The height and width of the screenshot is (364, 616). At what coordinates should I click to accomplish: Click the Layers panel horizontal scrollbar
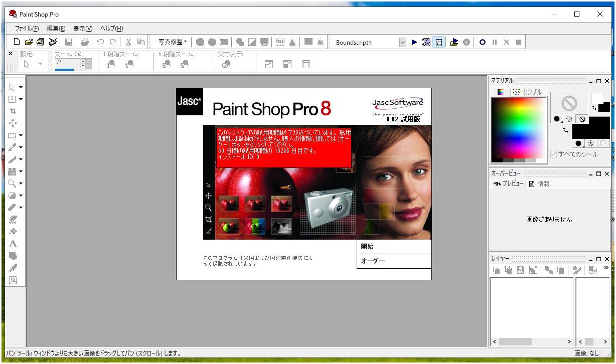[532, 341]
